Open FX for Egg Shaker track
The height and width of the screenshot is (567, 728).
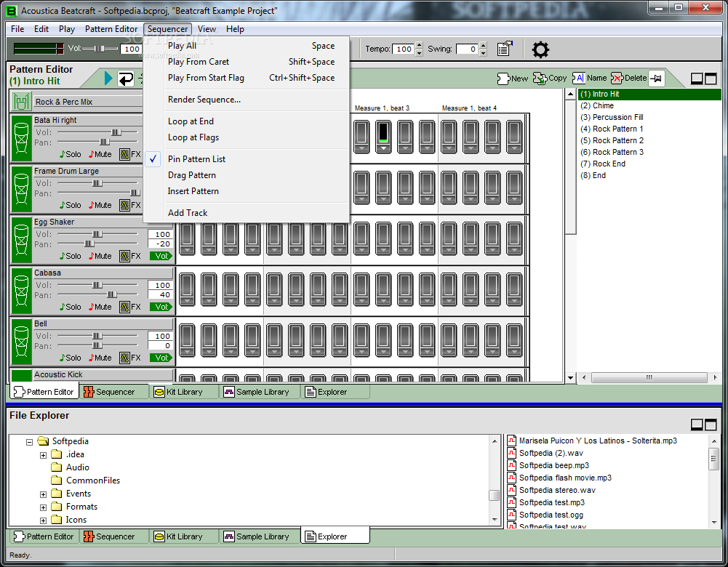coord(130,256)
